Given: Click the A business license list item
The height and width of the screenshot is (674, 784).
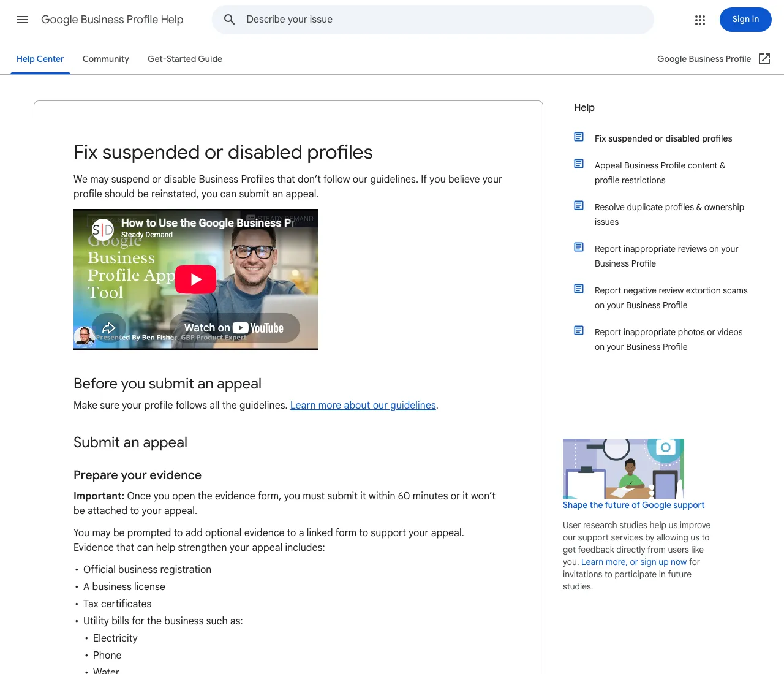Looking at the screenshot, I should click(x=124, y=586).
